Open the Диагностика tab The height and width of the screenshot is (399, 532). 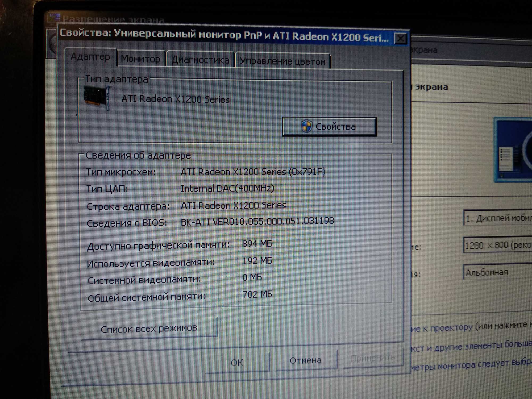pos(200,60)
